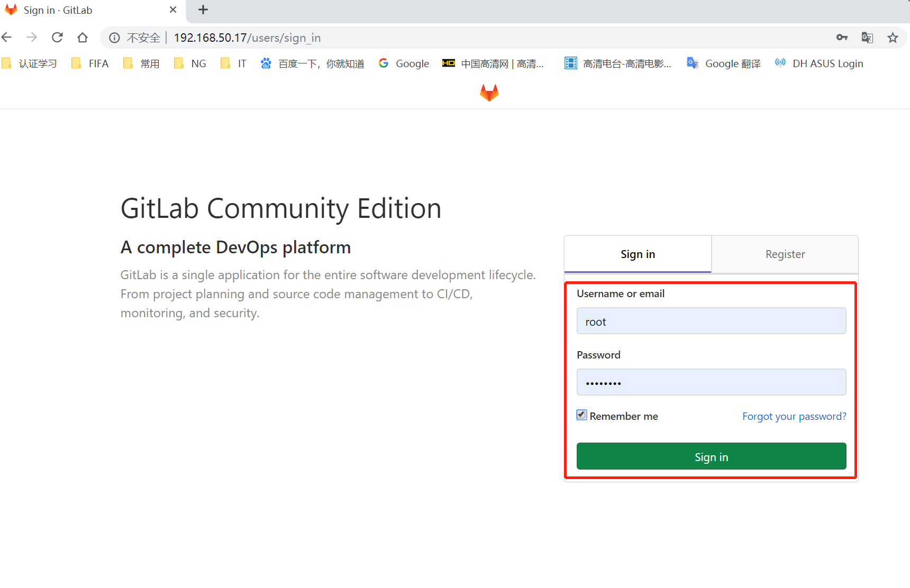910x588 pixels.
Task: Click the address bar URL
Action: tap(247, 38)
